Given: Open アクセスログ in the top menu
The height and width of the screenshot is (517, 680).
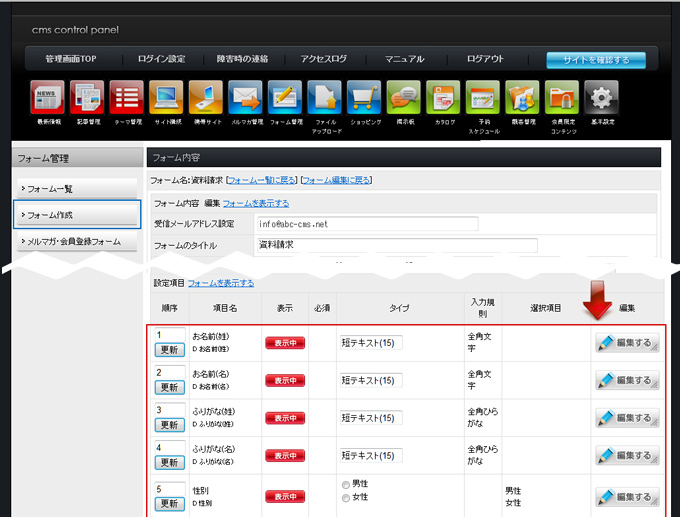Looking at the screenshot, I should (323, 59).
